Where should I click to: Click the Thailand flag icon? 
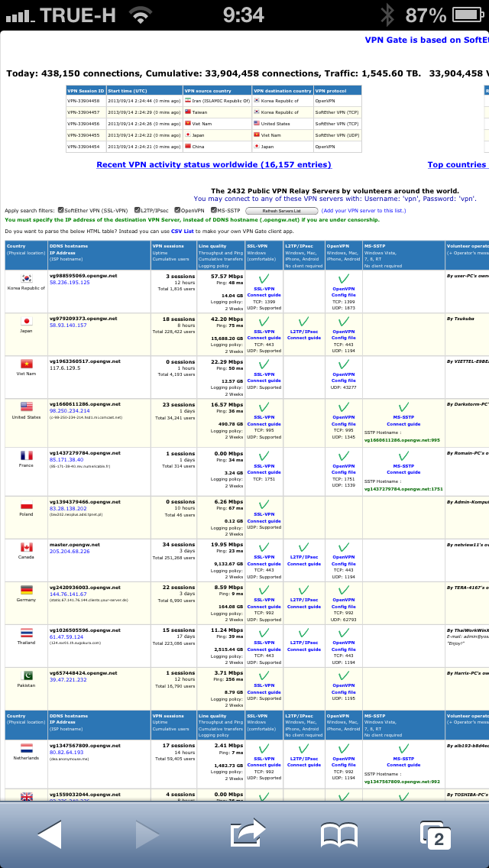click(x=26, y=632)
